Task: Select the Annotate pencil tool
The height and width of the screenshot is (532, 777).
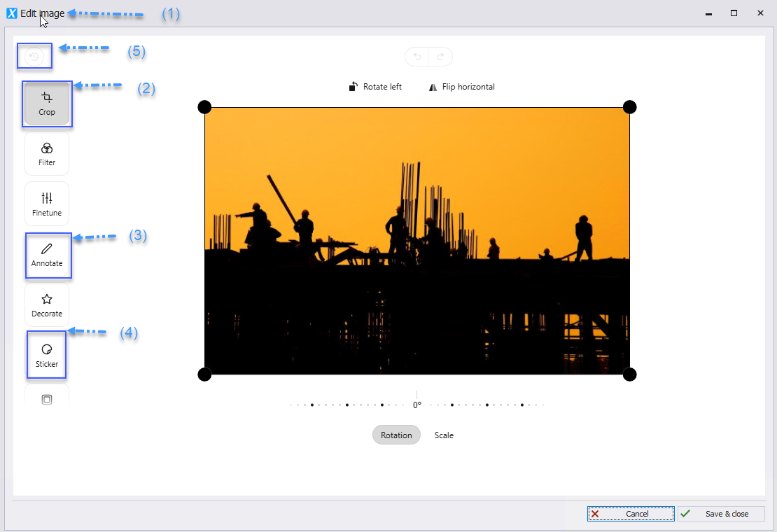Action: (x=47, y=255)
